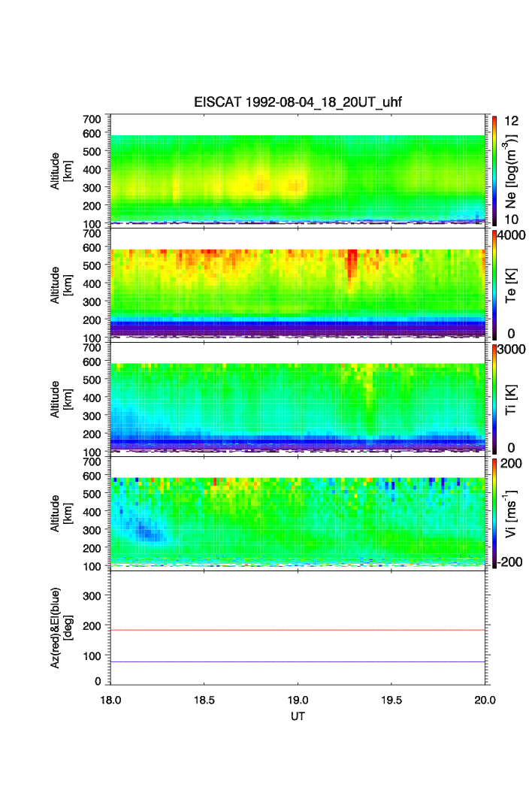Click the UT x-axis label
The image size is (532, 799).
coord(298,716)
